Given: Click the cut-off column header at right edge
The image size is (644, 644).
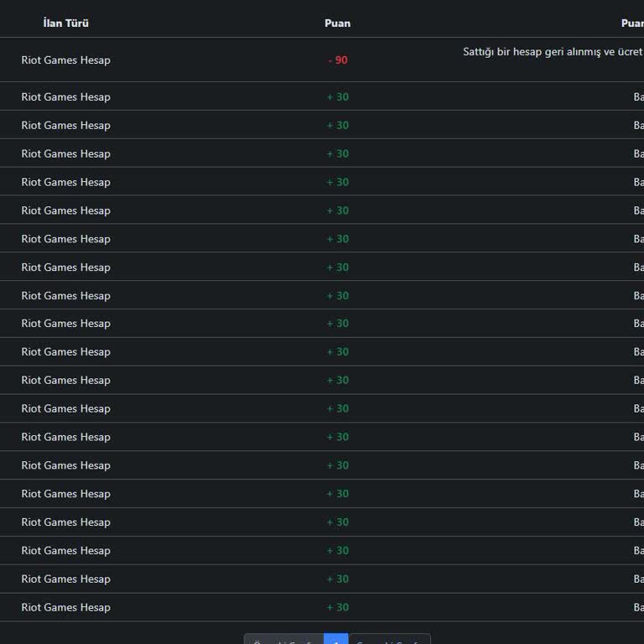Looking at the screenshot, I should pyautogui.click(x=631, y=23).
